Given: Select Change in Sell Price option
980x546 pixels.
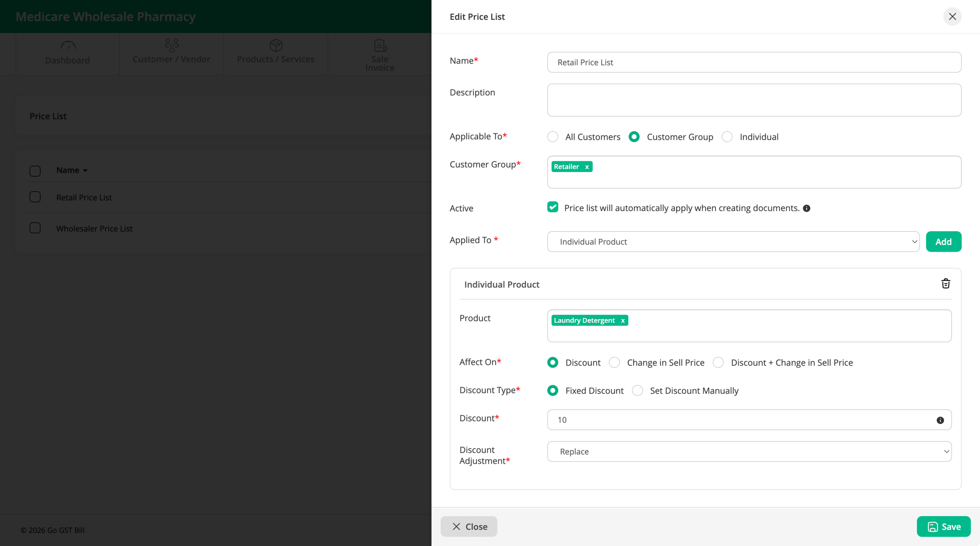Looking at the screenshot, I should (614, 362).
